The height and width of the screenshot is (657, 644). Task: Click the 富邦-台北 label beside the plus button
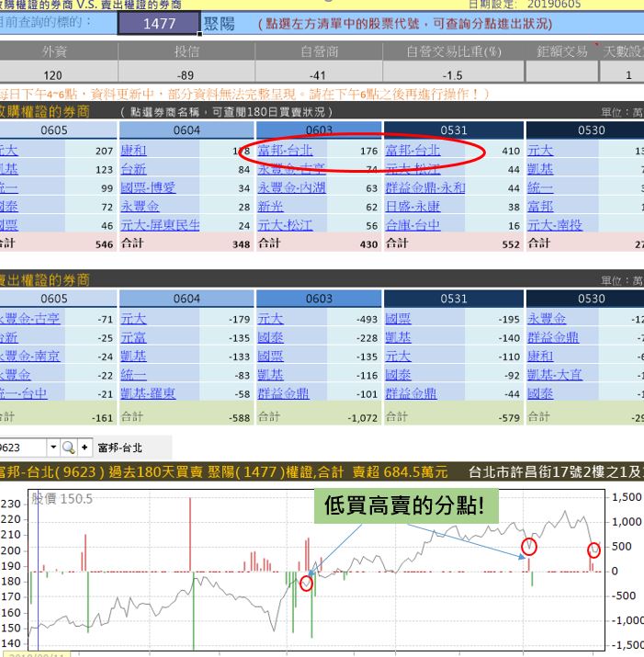pyautogui.click(x=119, y=447)
